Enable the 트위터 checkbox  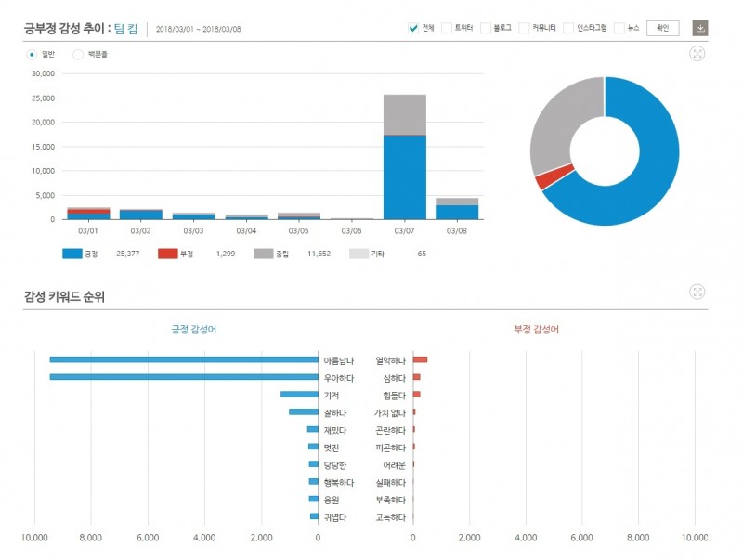pyautogui.click(x=447, y=28)
